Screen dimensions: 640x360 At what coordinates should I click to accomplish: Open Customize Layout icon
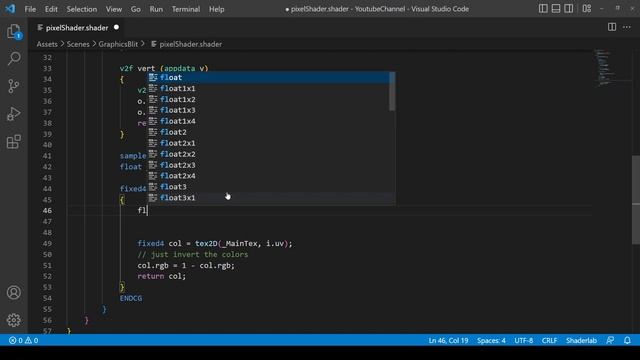[587, 9]
